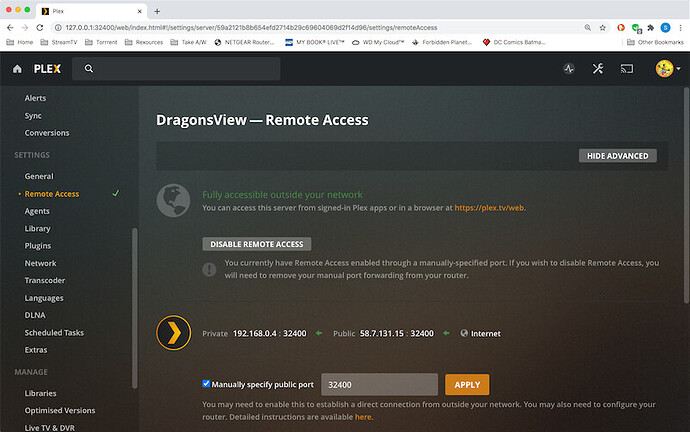Open Library settings

(37, 228)
